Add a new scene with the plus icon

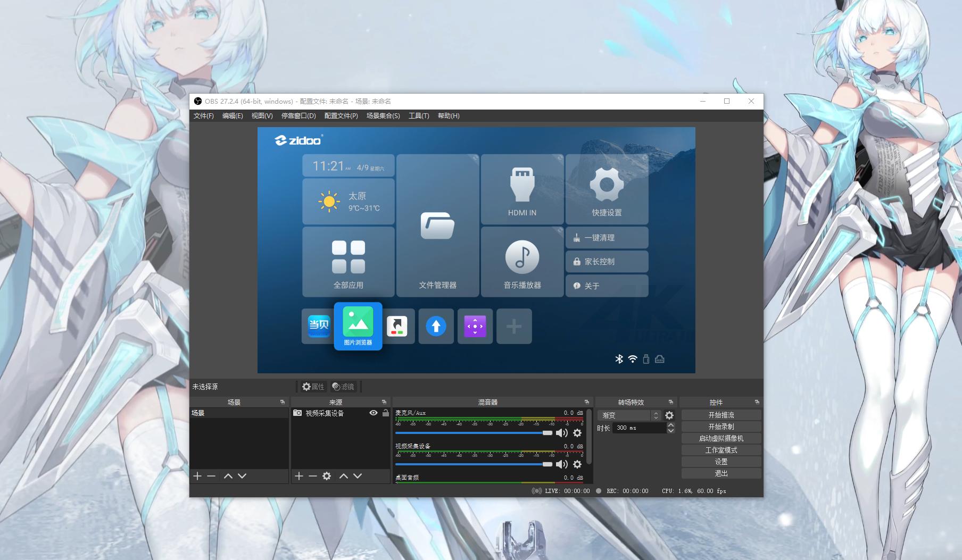pyautogui.click(x=197, y=476)
